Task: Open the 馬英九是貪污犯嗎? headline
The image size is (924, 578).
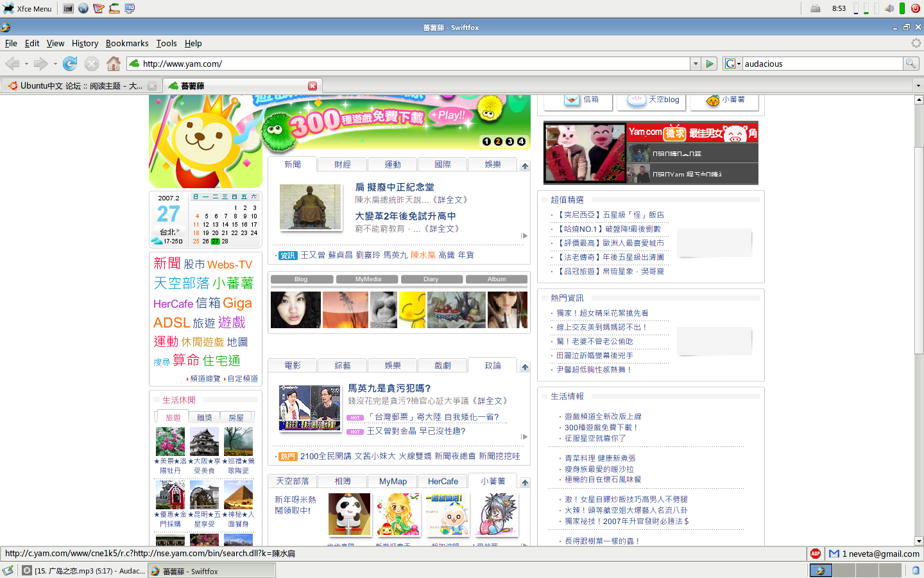Action: (x=389, y=388)
